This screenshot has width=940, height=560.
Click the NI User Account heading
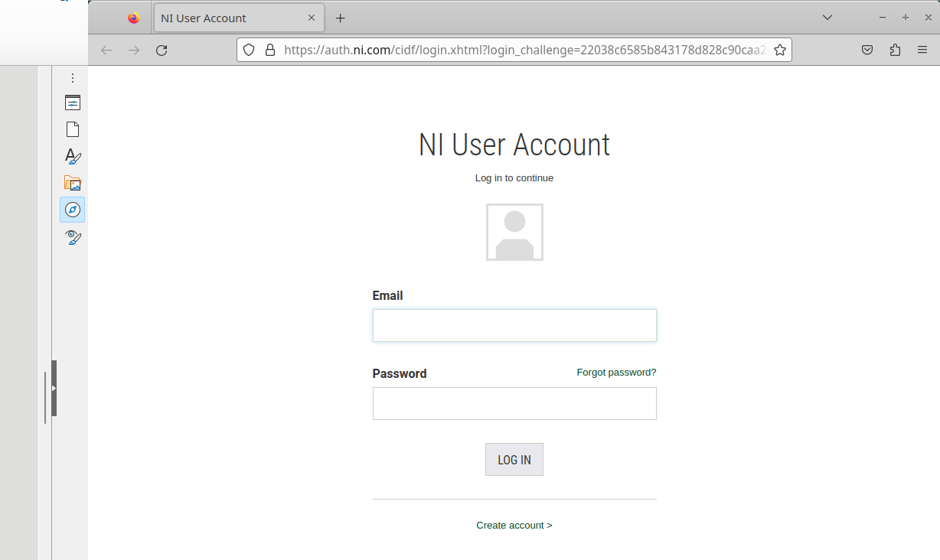tap(514, 145)
